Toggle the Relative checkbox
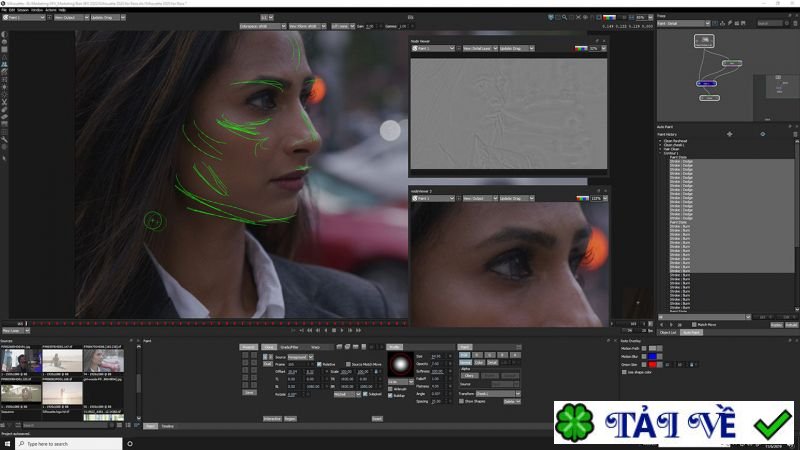This screenshot has height=450, width=800. click(320, 364)
